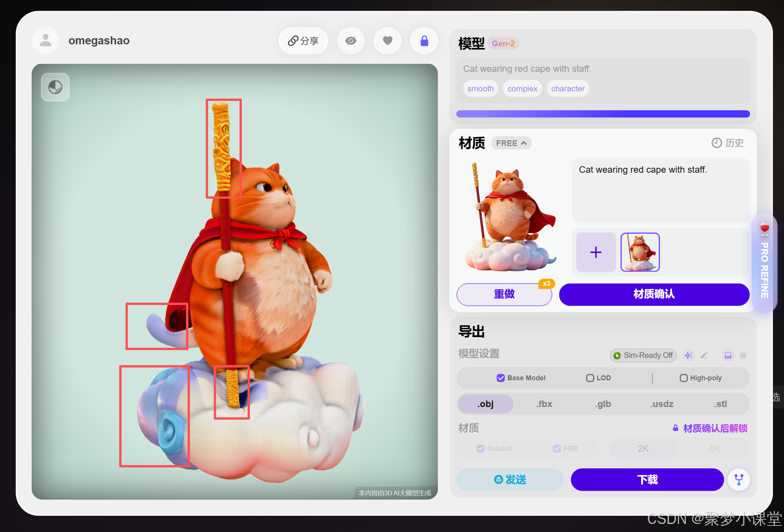This screenshot has width=784, height=532.
Task: Click the heart favorite icon
Action: click(387, 41)
